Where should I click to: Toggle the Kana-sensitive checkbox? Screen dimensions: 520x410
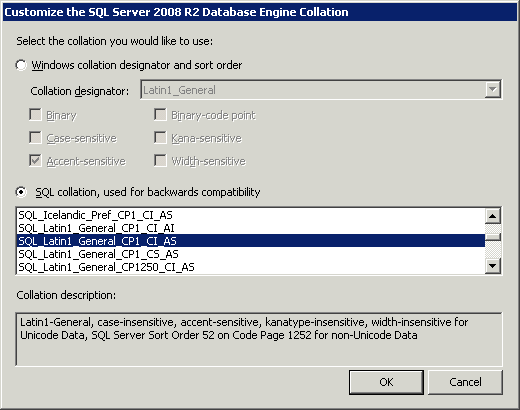tap(160, 138)
